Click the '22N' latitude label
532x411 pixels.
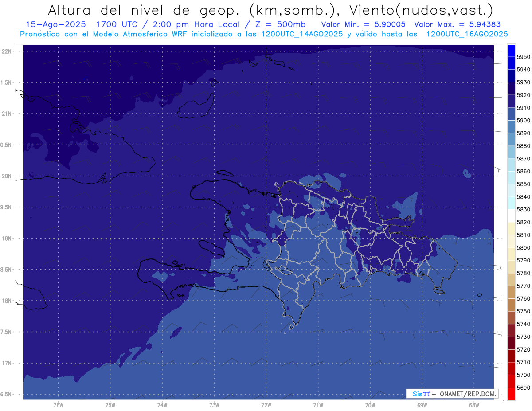click(6, 51)
